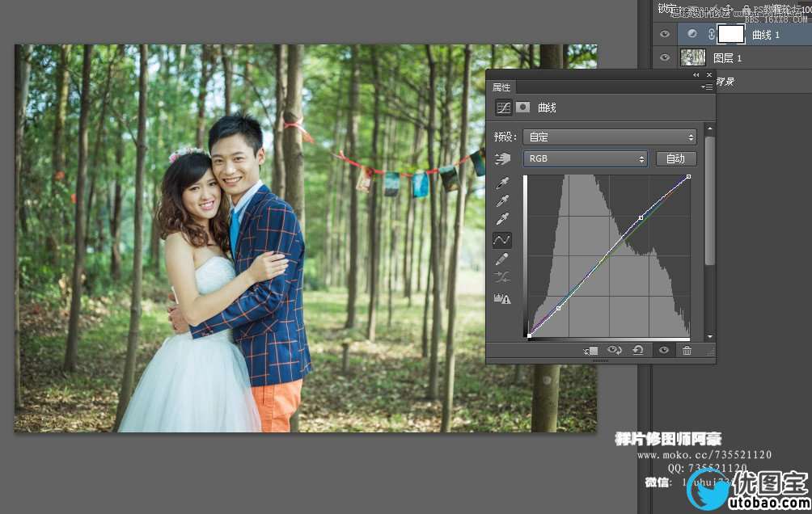Select the pencil draw curve tool

(x=501, y=259)
